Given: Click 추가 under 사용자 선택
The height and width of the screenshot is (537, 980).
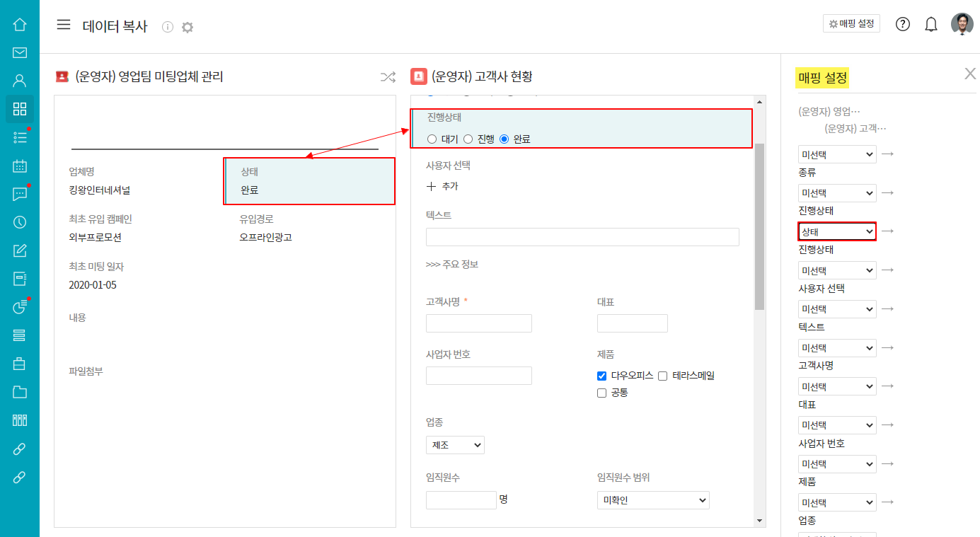Looking at the screenshot, I should pos(442,187).
